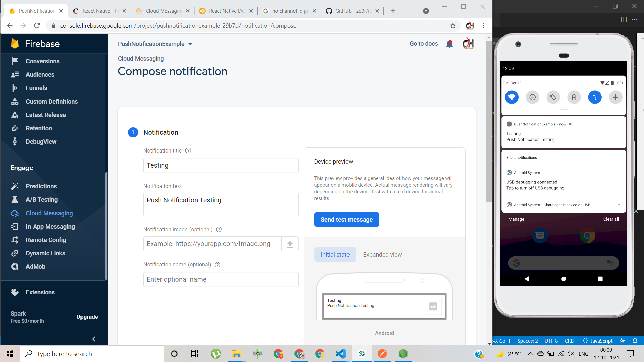The width and height of the screenshot is (644, 362).
Task: Tap Manage on emulator notifications
Action: pos(516,219)
